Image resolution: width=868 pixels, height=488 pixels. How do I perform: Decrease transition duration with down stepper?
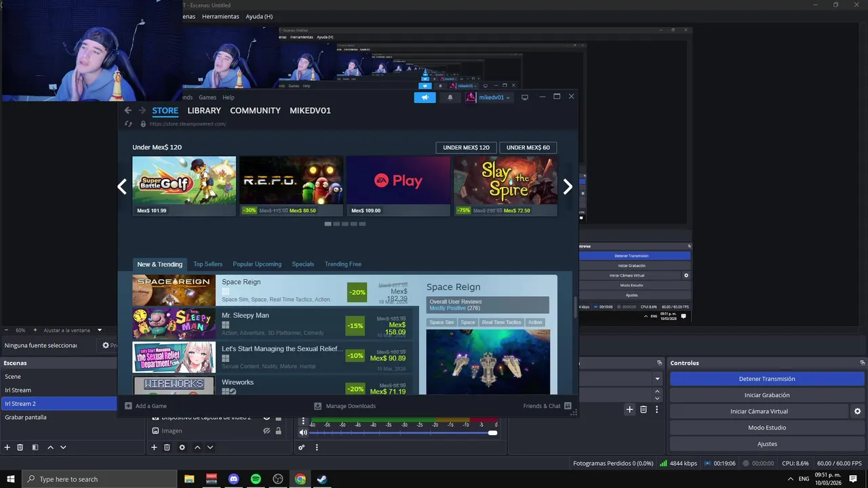pyautogui.click(x=656, y=399)
